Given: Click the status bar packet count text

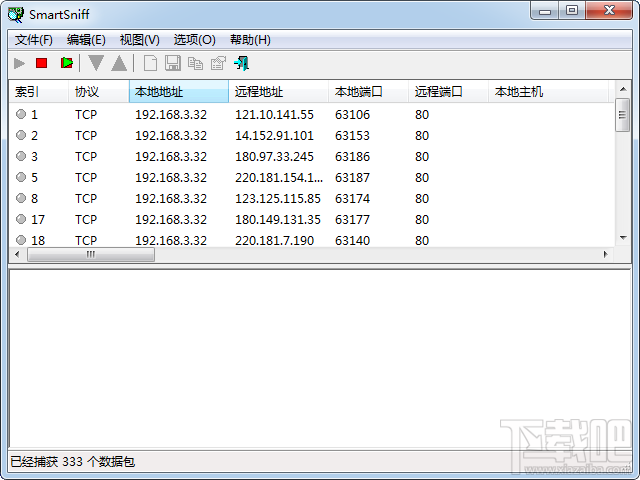Looking at the screenshot, I should pos(73,462).
